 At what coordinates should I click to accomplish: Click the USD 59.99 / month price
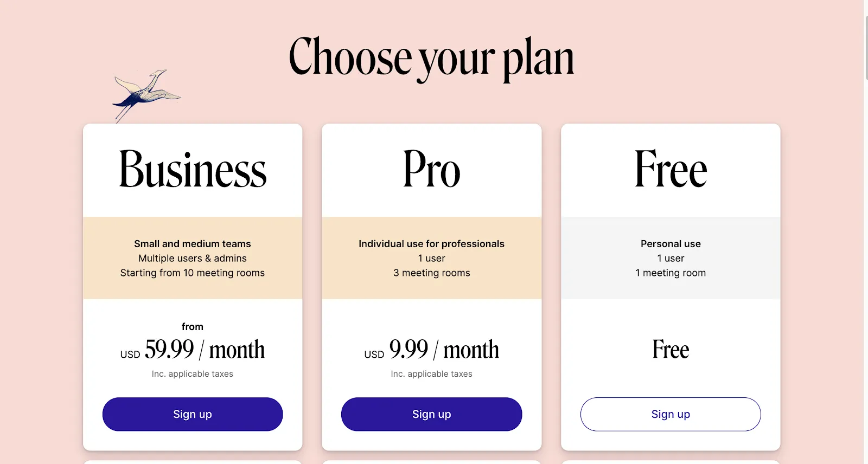tap(193, 350)
